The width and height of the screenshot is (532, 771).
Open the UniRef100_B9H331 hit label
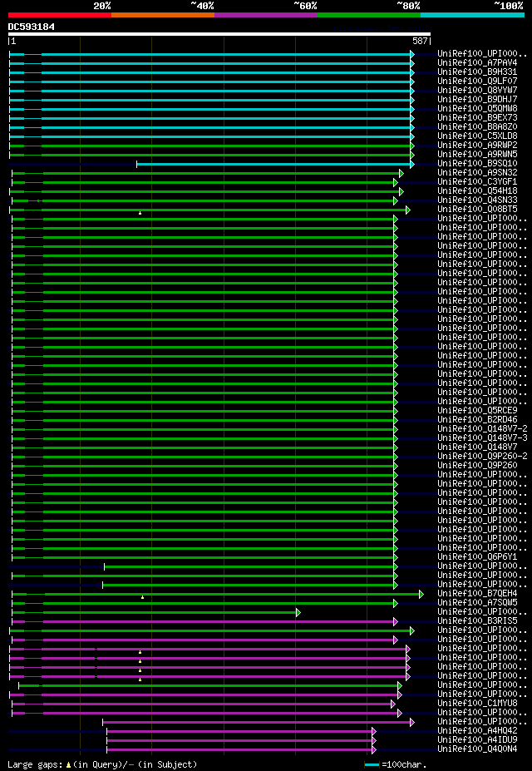[x=477, y=72]
